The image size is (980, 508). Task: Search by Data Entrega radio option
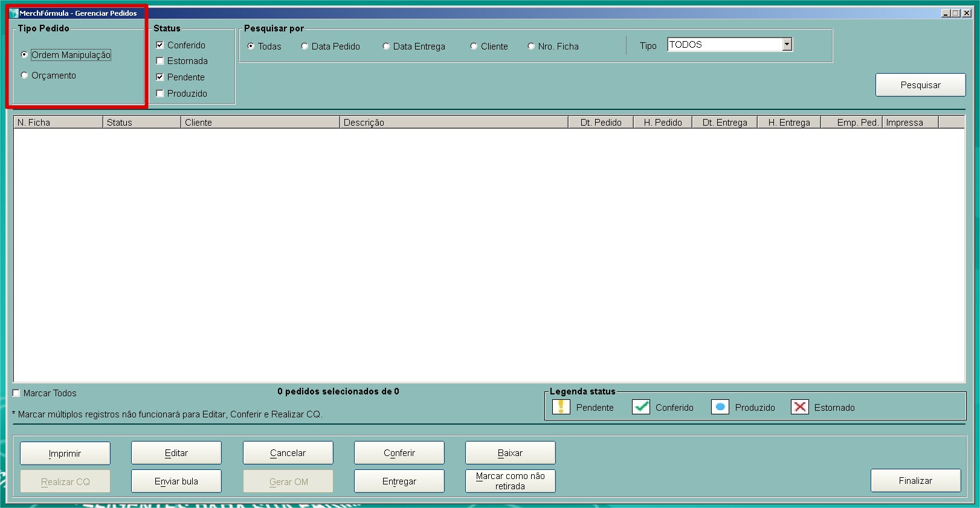[x=386, y=47]
